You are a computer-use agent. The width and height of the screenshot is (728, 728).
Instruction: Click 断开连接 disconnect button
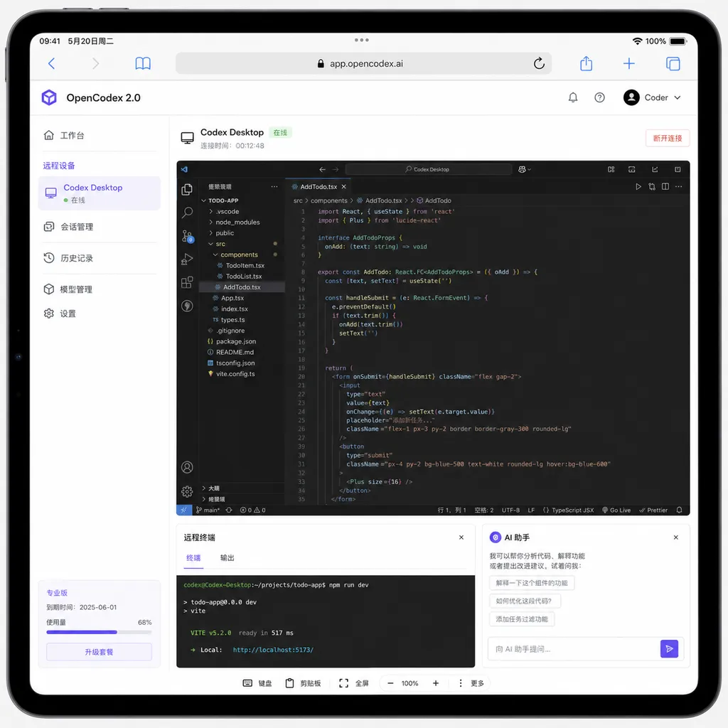click(x=667, y=138)
